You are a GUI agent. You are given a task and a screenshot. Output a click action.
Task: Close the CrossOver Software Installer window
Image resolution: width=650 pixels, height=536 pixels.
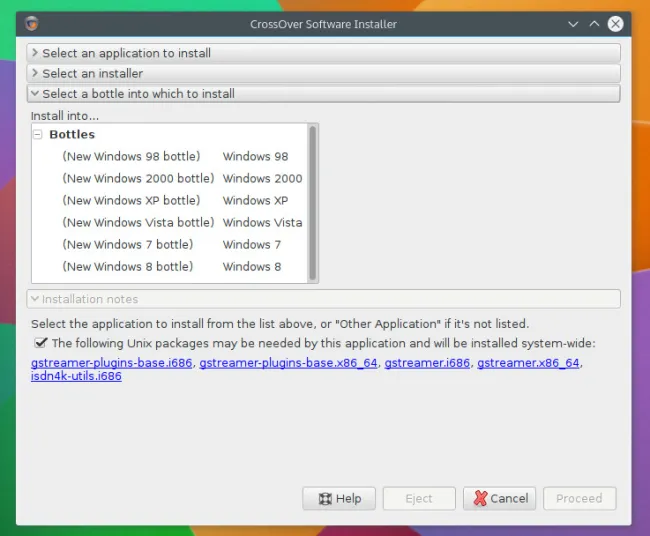point(615,24)
